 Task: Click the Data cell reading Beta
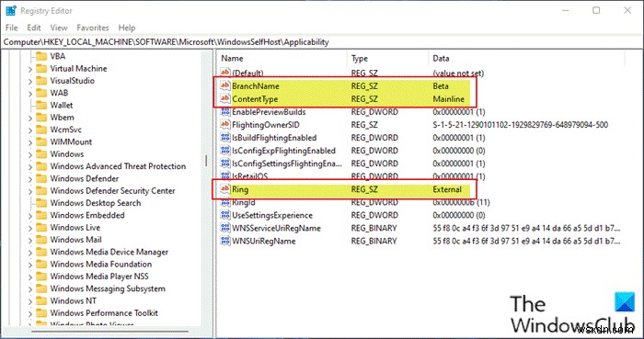click(441, 85)
